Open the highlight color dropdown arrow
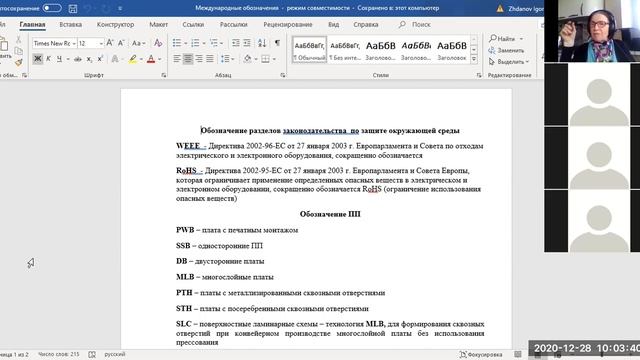This screenshot has width=640, height=360. [x=141, y=60]
